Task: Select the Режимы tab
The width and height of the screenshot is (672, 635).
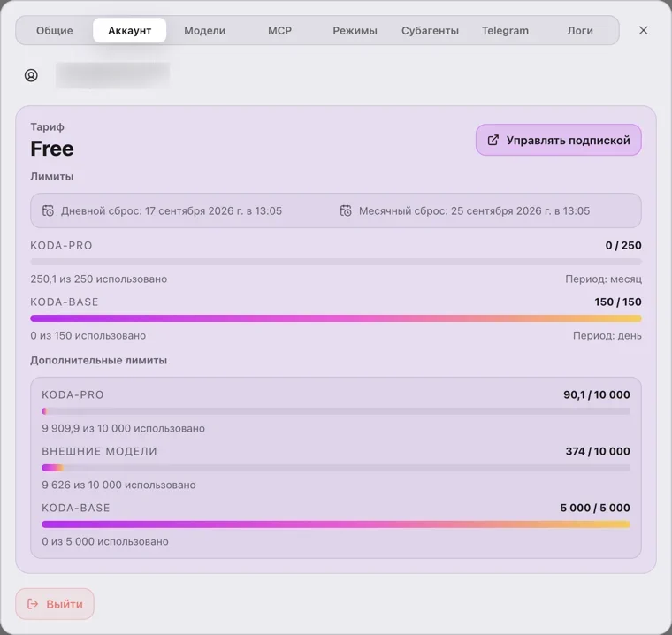Action: coord(355,30)
